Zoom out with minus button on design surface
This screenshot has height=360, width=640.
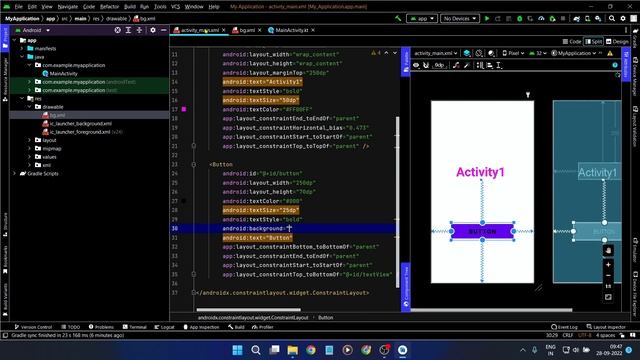(x=608, y=276)
